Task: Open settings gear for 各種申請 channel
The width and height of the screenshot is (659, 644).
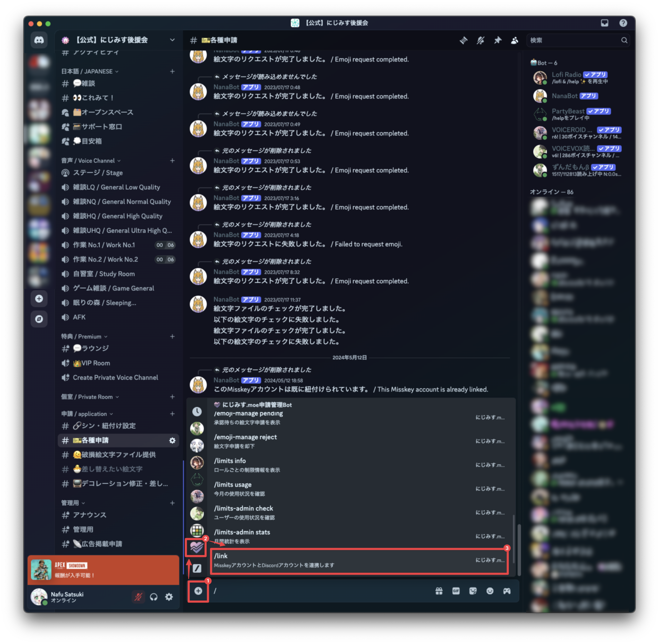Action: click(x=172, y=440)
